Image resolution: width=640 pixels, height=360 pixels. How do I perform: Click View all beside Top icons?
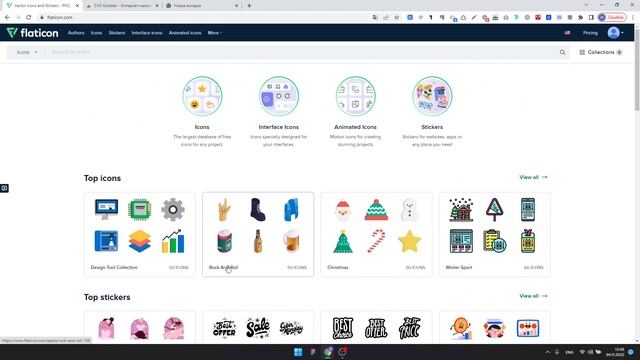(x=533, y=177)
